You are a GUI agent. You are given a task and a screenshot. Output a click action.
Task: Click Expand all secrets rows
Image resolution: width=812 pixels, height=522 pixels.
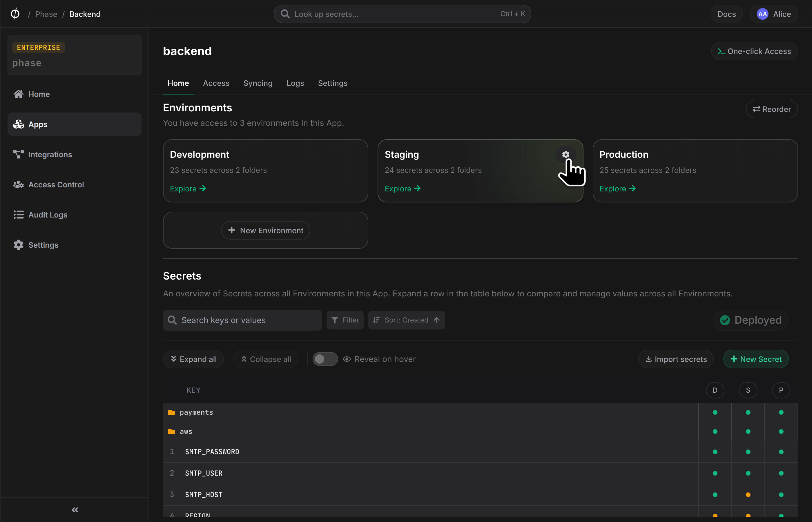[193, 359]
